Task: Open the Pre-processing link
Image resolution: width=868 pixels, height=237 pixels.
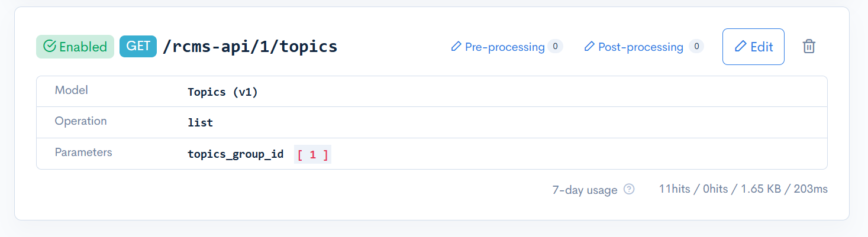Action: pyautogui.click(x=505, y=47)
